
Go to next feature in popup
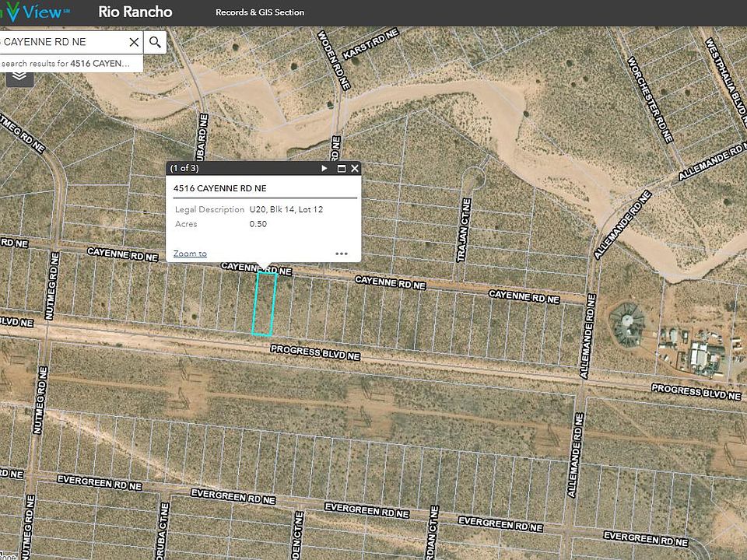coord(324,168)
